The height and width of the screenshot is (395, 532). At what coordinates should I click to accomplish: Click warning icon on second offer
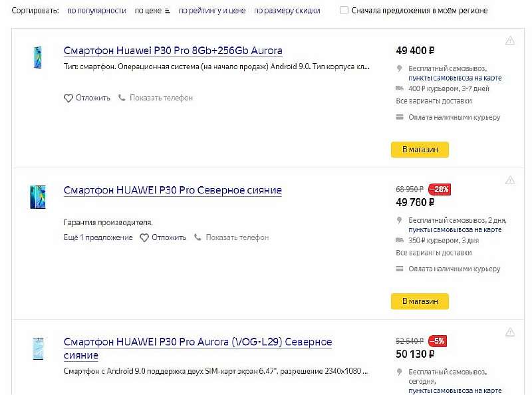click(510, 180)
